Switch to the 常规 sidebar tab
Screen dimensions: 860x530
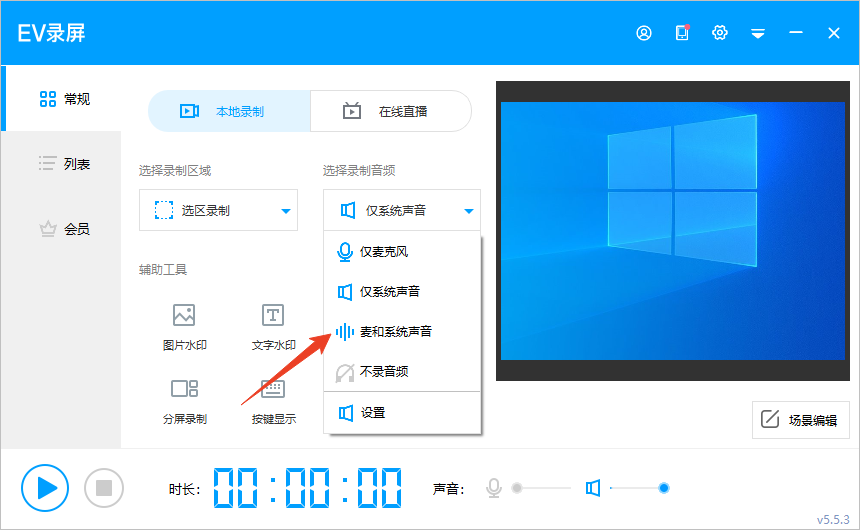point(61,99)
